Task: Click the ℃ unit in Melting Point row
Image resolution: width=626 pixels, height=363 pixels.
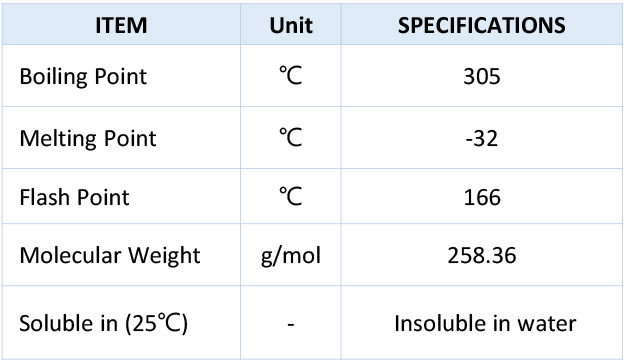Action: tap(291, 137)
